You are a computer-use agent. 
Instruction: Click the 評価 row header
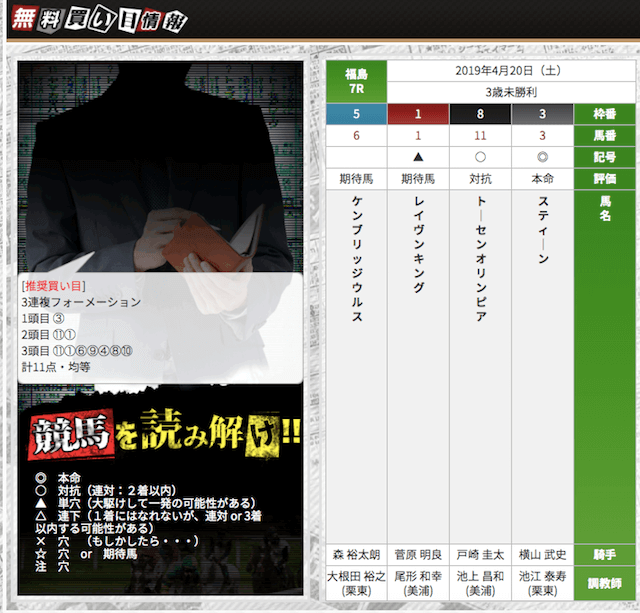(604, 179)
